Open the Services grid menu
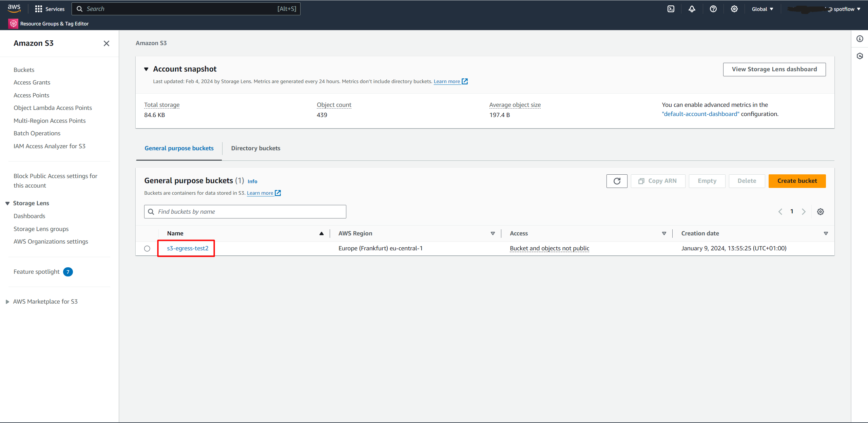Image resolution: width=868 pixels, height=423 pixels. click(50, 9)
